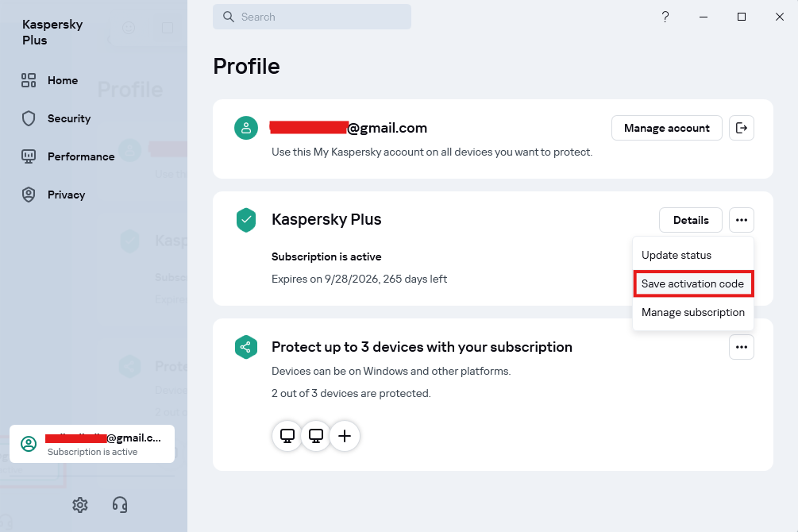The height and width of the screenshot is (532, 798).
Task: Select Save activation code from the menu
Action: point(692,283)
